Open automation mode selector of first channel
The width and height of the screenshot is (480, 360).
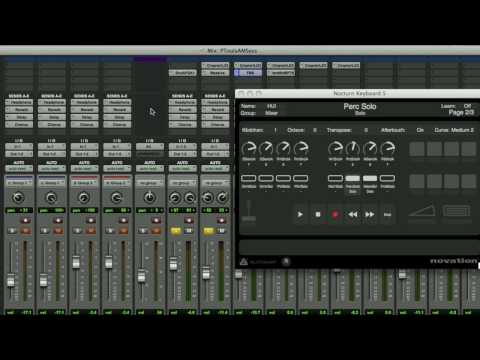pos(19,169)
